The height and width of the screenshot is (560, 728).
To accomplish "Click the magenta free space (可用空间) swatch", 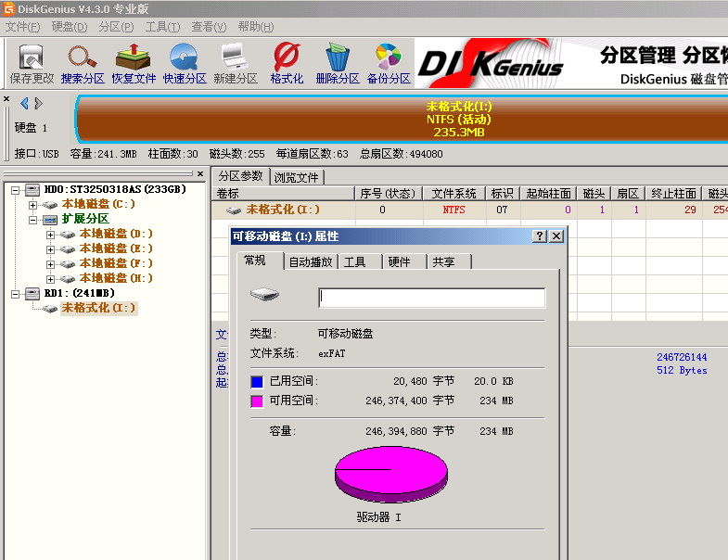I will click(x=257, y=401).
